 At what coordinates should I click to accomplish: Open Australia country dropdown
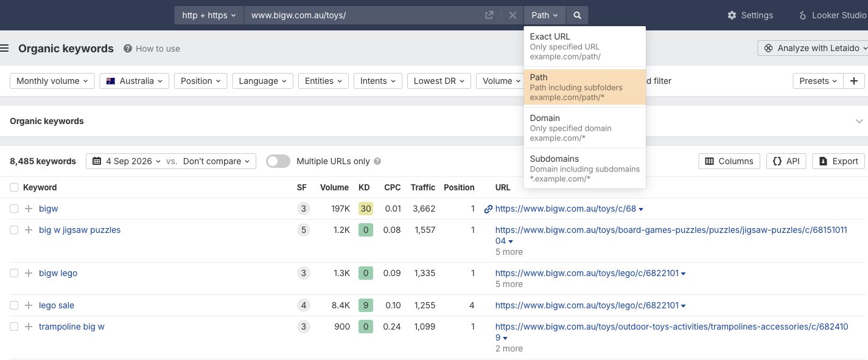[x=135, y=81]
